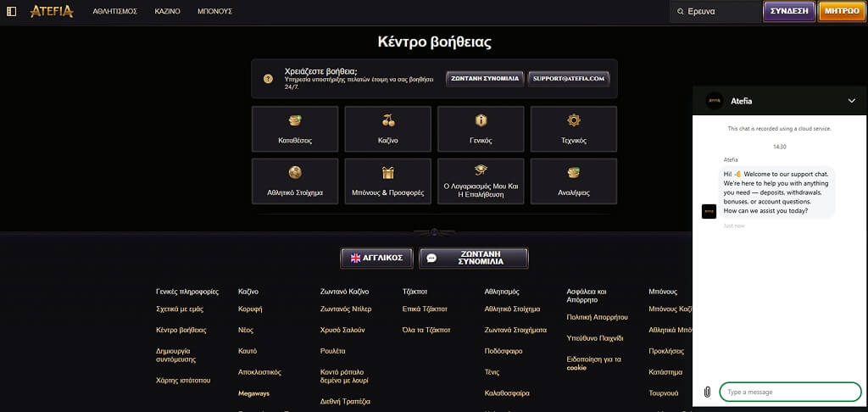Image resolution: width=868 pixels, height=412 pixels.
Task: Open the ΑΘΛΗΤΙΣΜΟΣ menu
Action: point(114,11)
